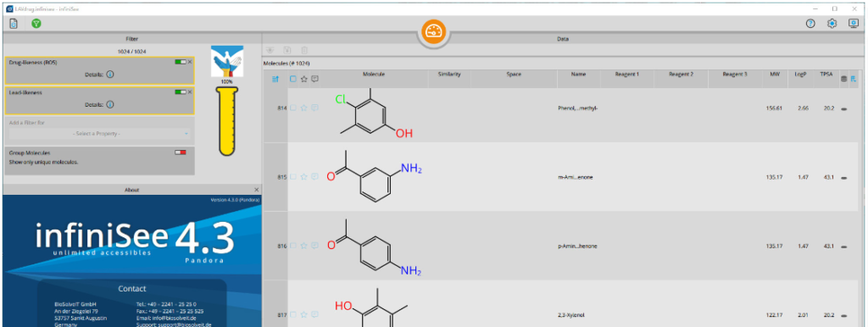Check the select-all checkbox in table header
The image size is (868, 327).
(293, 79)
